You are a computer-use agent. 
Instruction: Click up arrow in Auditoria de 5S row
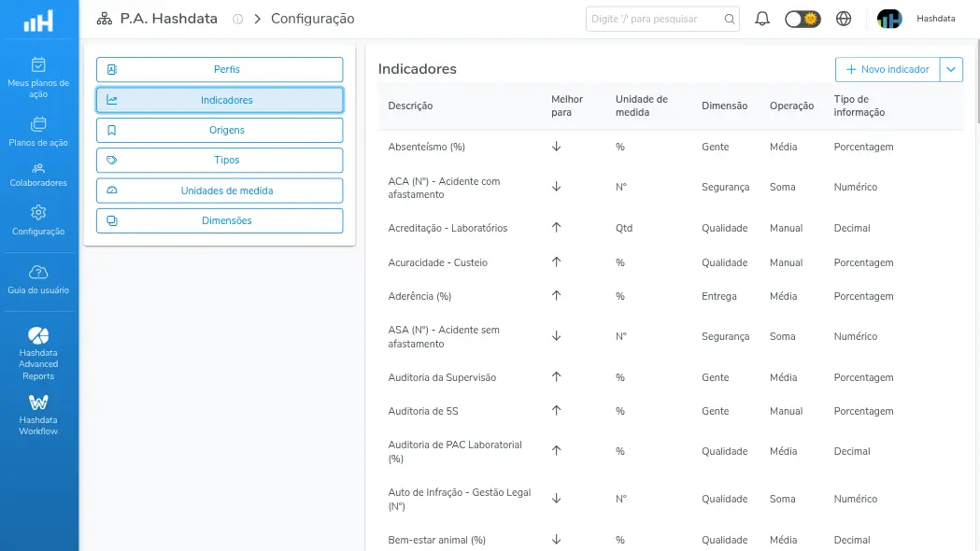click(556, 411)
